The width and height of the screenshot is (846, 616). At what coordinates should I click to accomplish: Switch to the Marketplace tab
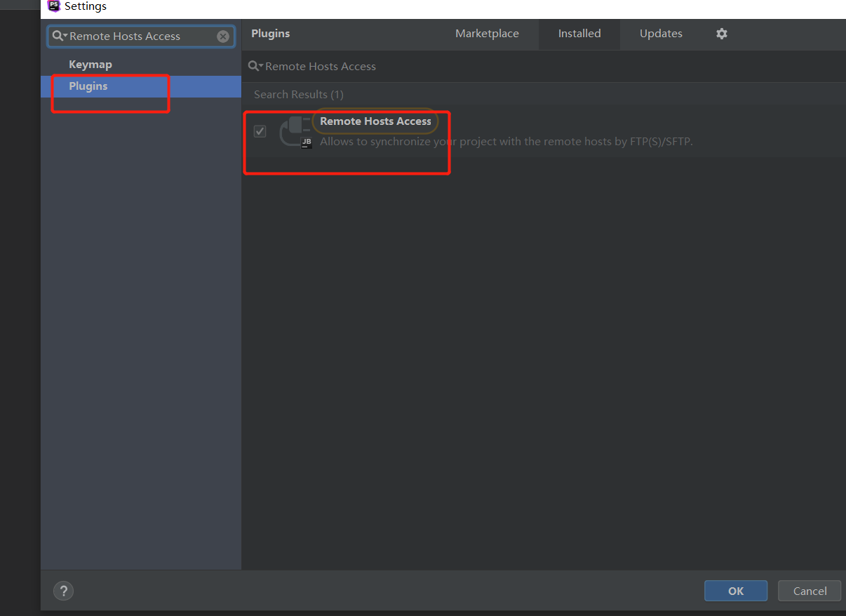[487, 34]
